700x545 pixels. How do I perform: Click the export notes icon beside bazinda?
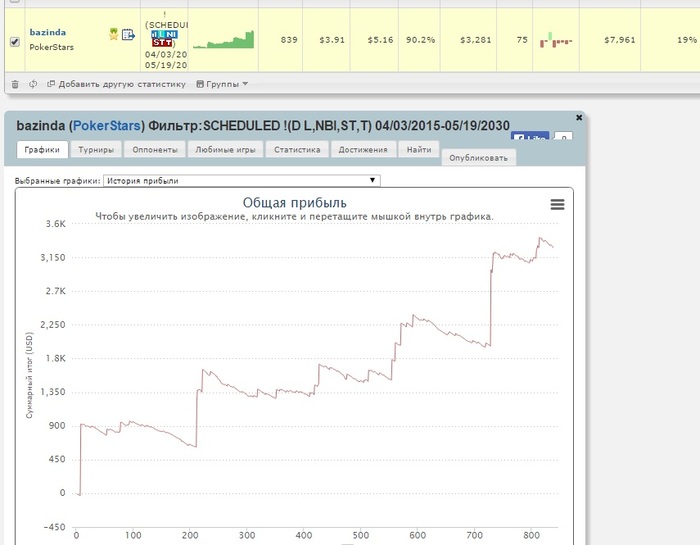pos(128,34)
